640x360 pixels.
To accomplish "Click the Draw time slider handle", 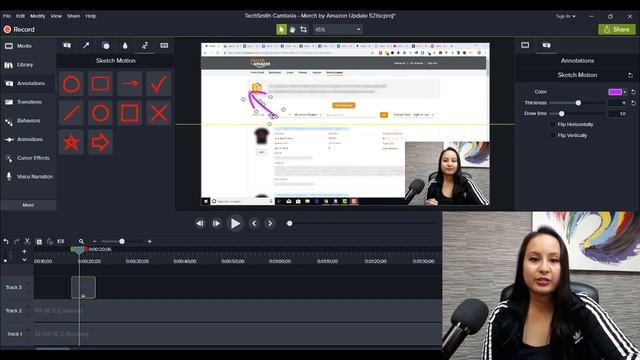I will (562, 113).
